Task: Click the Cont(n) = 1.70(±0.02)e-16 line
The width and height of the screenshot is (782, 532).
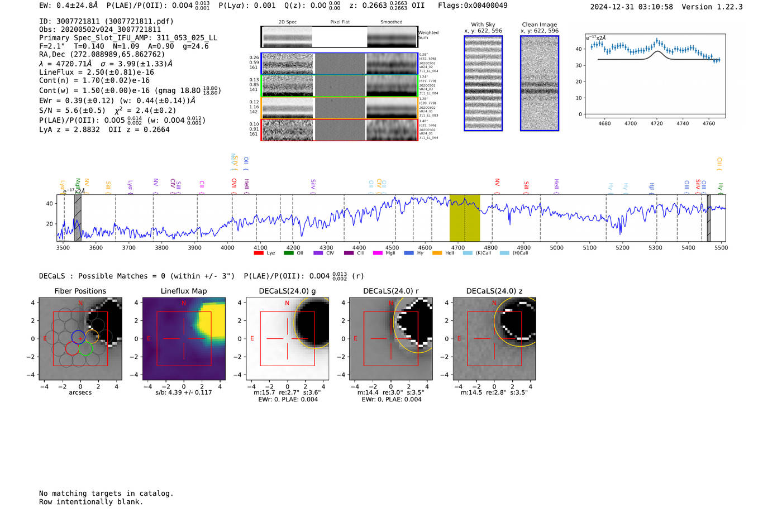Action: 94,80
